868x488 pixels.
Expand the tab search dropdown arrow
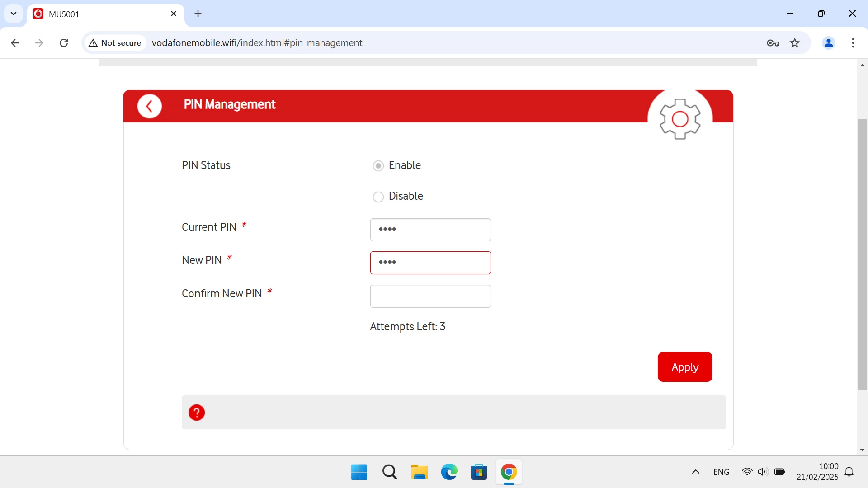(14, 14)
